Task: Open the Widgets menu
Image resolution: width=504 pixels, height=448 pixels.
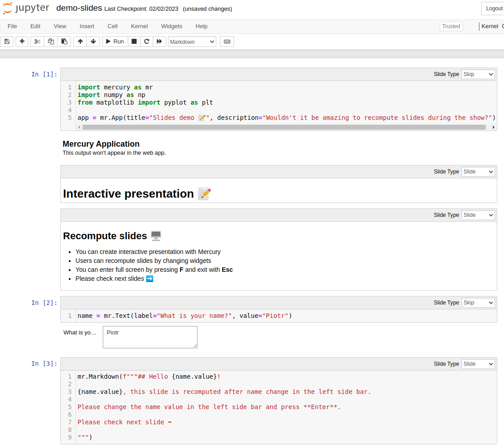Action: click(171, 26)
